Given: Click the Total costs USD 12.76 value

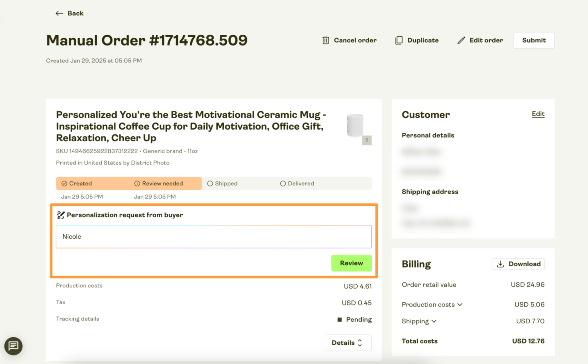Looking at the screenshot, I should [x=528, y=341].
